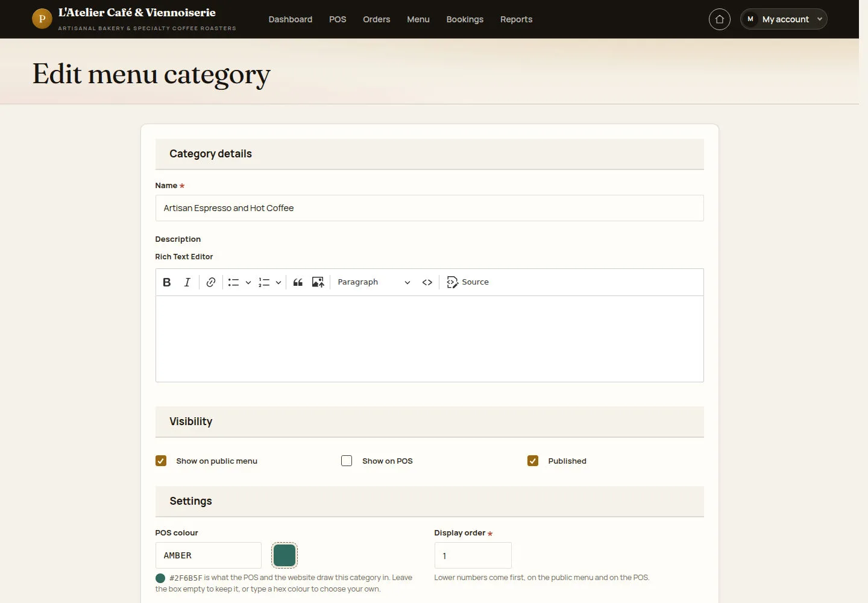Apply inline code formatting
The height and width of the screenshot is (603, 868).
(427, 282)
